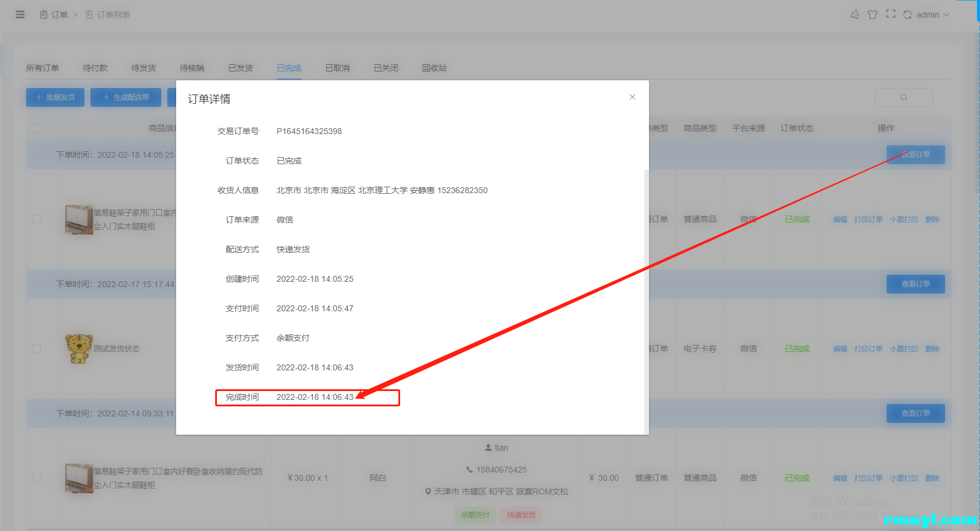Toggle fullscreen mode icon
Image resolution: width=980 pixels, height=531 pixels.
click(x=891, y=14)
